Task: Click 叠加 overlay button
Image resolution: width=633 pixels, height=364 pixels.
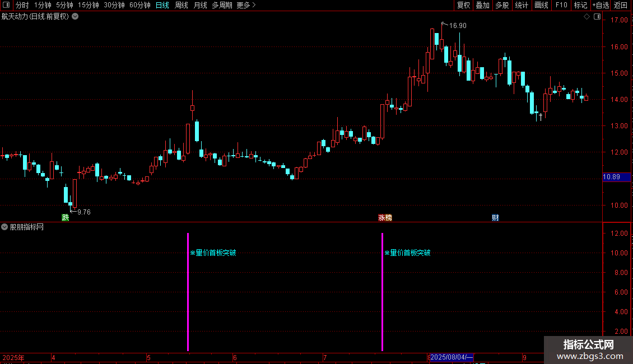Action: pyautogui.click(x=482, y=5)
